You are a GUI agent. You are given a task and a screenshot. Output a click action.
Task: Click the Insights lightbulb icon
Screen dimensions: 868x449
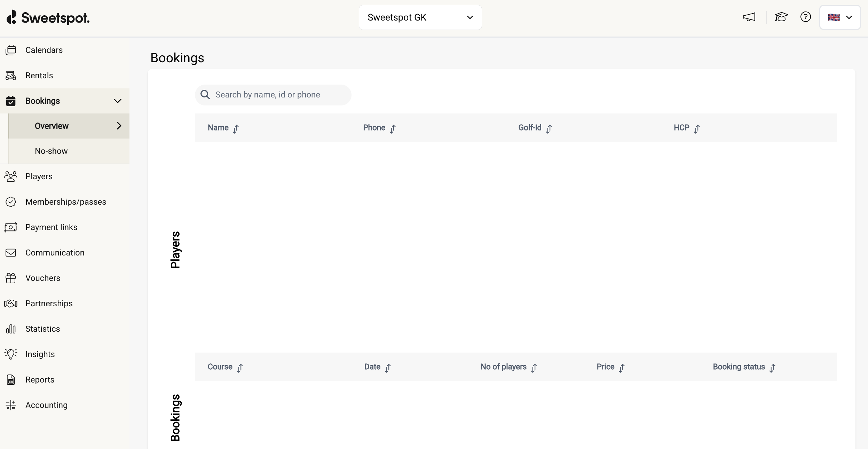[x=11, y=354]
